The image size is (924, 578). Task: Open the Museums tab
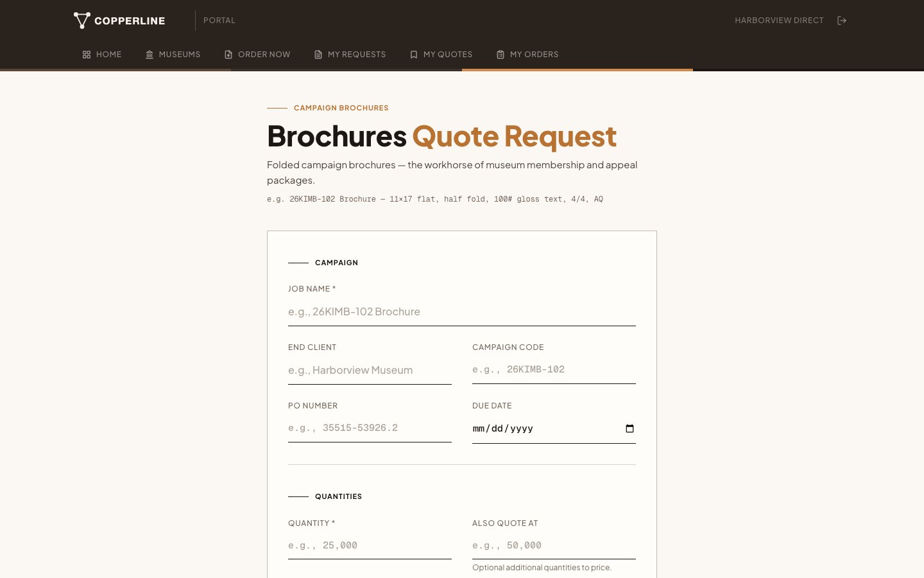point(173,55)
